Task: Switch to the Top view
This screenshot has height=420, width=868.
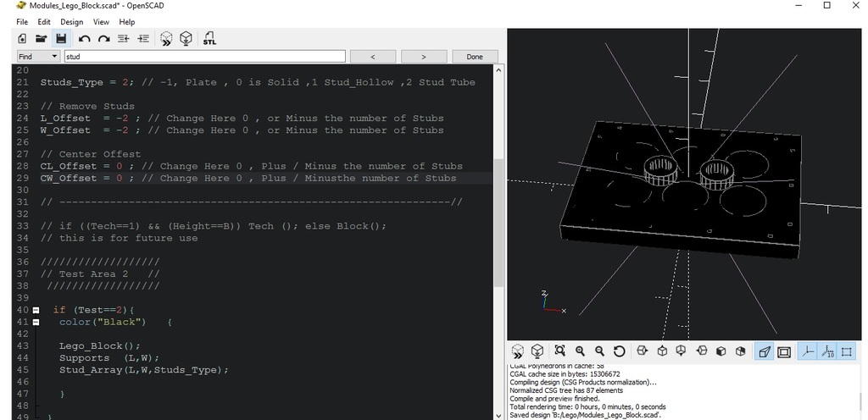Action: 662,351
